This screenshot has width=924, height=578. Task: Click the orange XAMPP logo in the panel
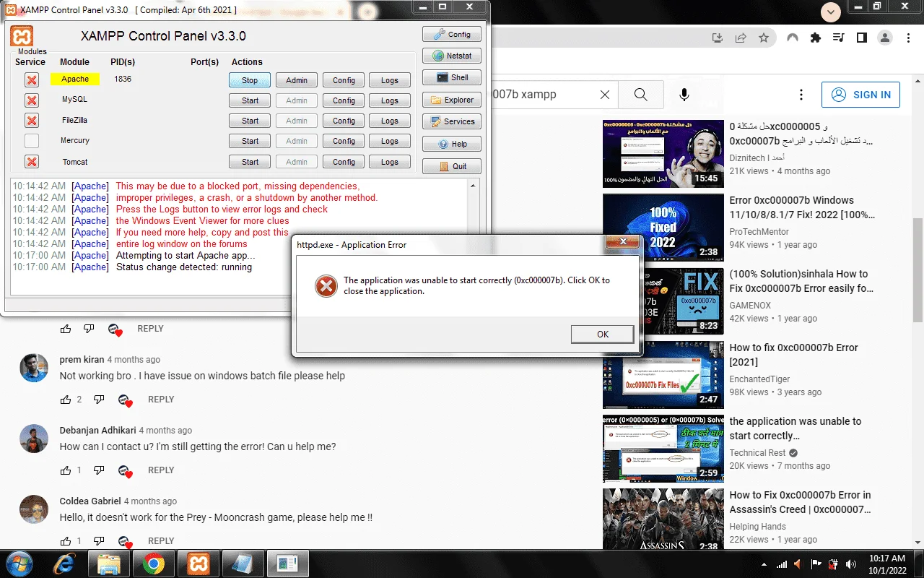[22, 36]
